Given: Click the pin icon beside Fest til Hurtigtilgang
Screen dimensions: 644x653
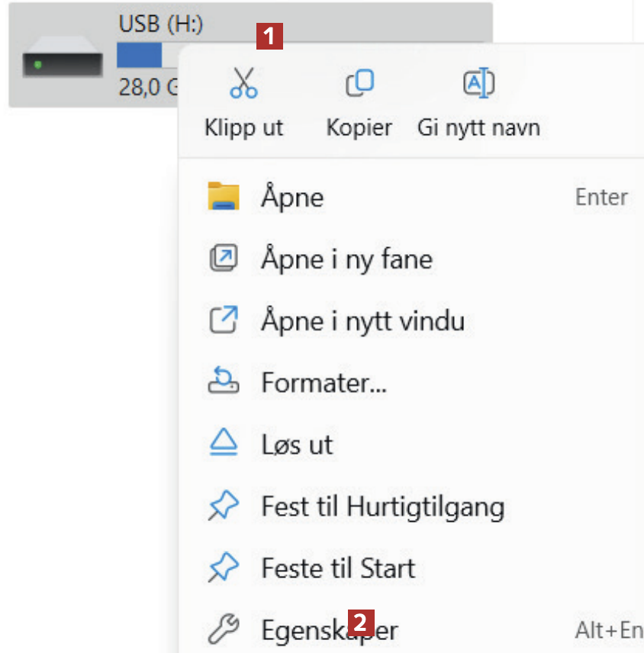Looking at the screenshot, I should pos(224,507).
